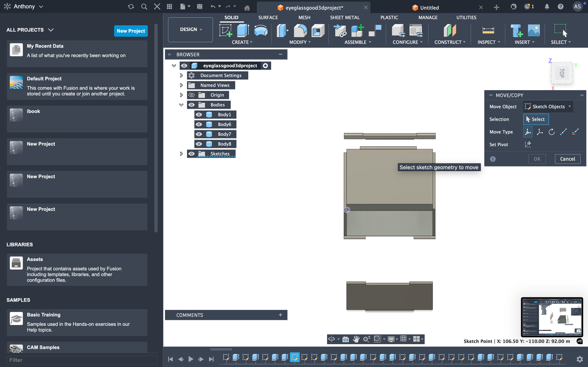This screenshot has height=367, width=588.
Task: Click the Filter input field
Action: [x=82, y=360]
